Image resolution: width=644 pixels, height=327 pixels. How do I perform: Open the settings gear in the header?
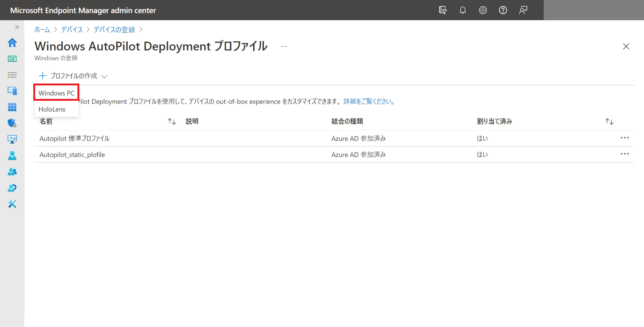(483, 10)
